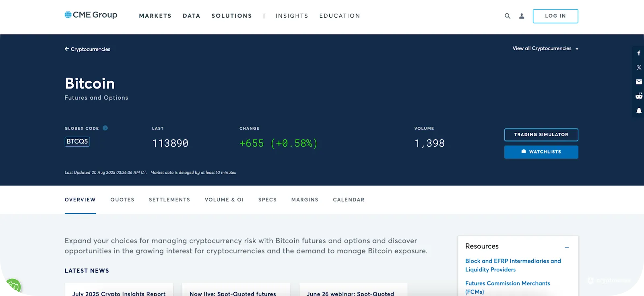Switch to the Margins tab
Viewport: 644px width, 296px height.
click(x=305, y=200)
